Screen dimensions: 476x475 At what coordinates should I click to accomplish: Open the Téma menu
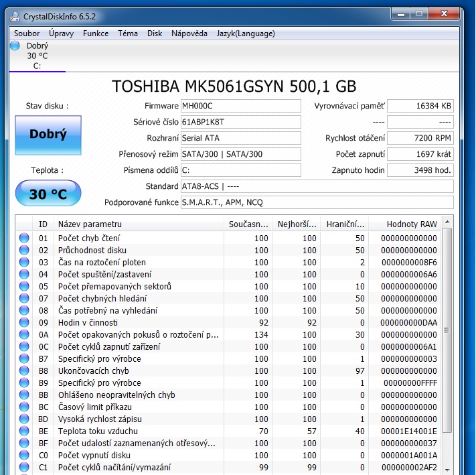coord(128,33)
